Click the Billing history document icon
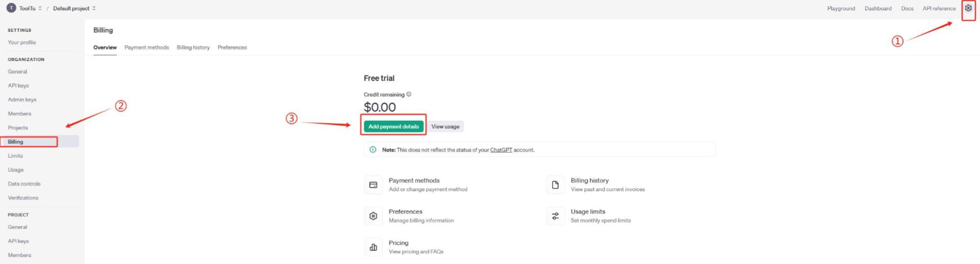Image resolution: width=980 pixels, height=264 pixels. 555,185
